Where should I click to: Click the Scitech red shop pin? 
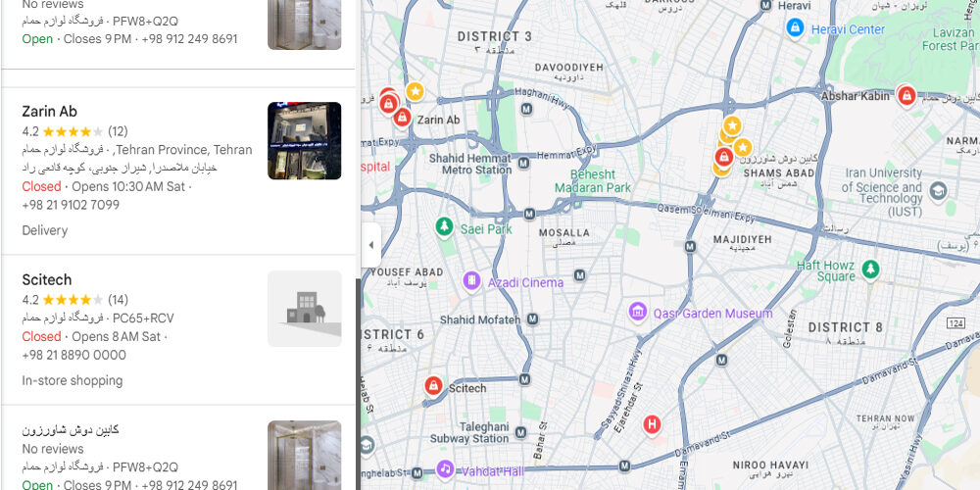coord(434,385)
